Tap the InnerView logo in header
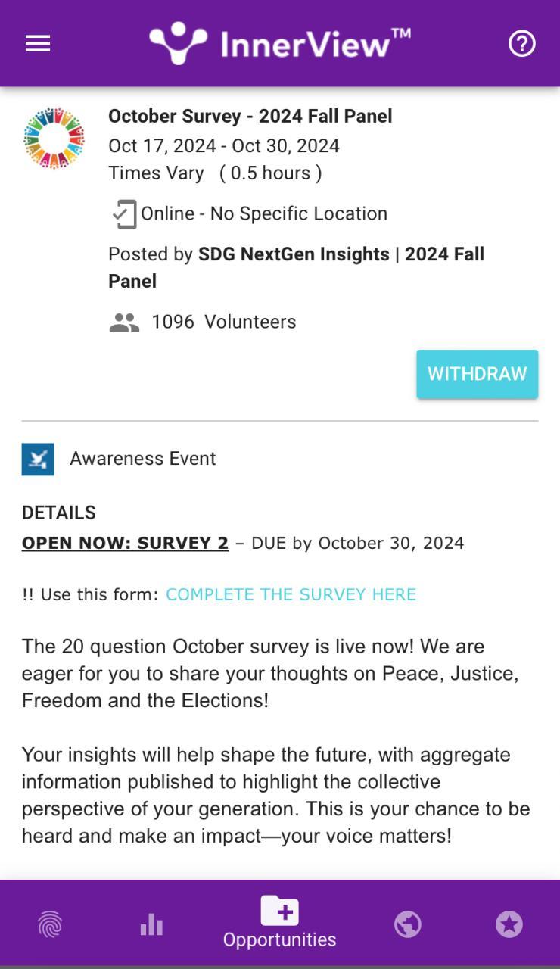The image size is (560, 969). pyautogui.click(x=280, y=43)
